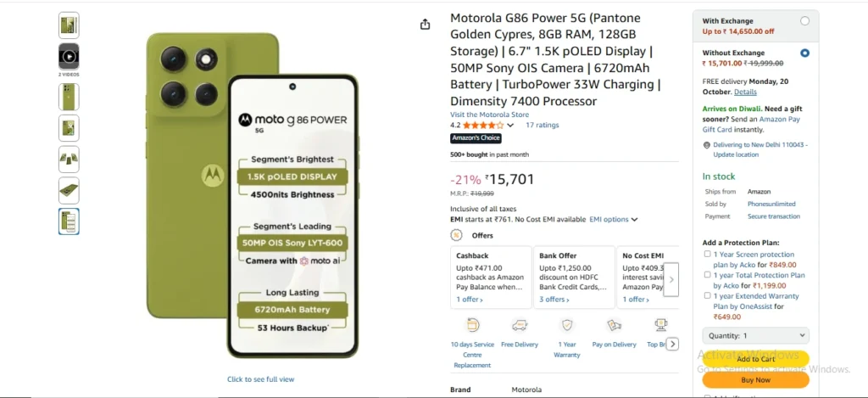
Task: Expand the EMI options dropdown
Action: (614, 219)
